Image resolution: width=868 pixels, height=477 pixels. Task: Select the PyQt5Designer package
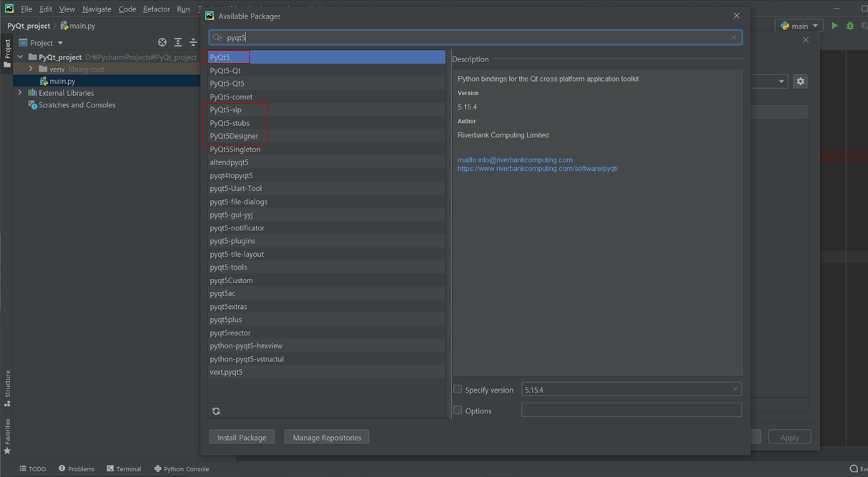tap(327, 136)
